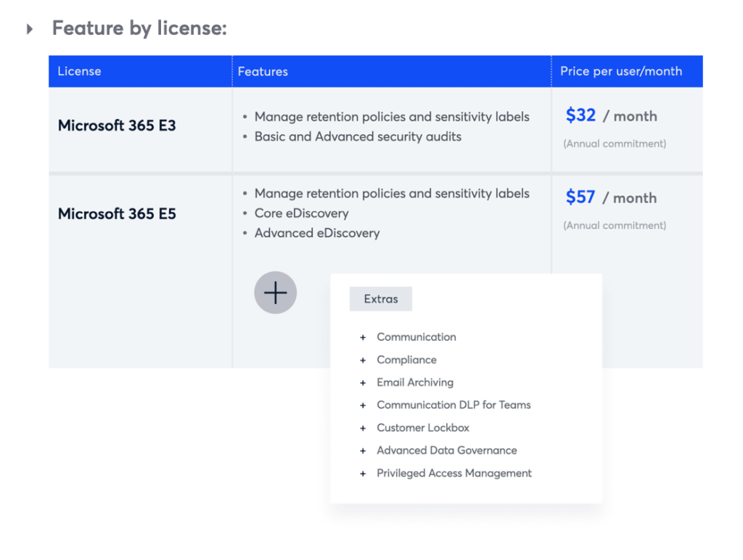Image resolution: width=743 pixels, height=560 pixels.
Task: Click Annual commitment note under $57
Action: [615, 226]
